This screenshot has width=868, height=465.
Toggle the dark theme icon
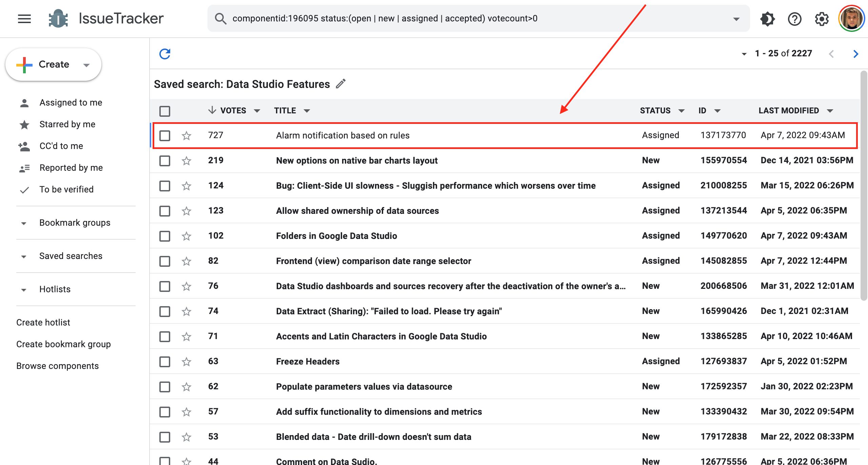(767, 19)
